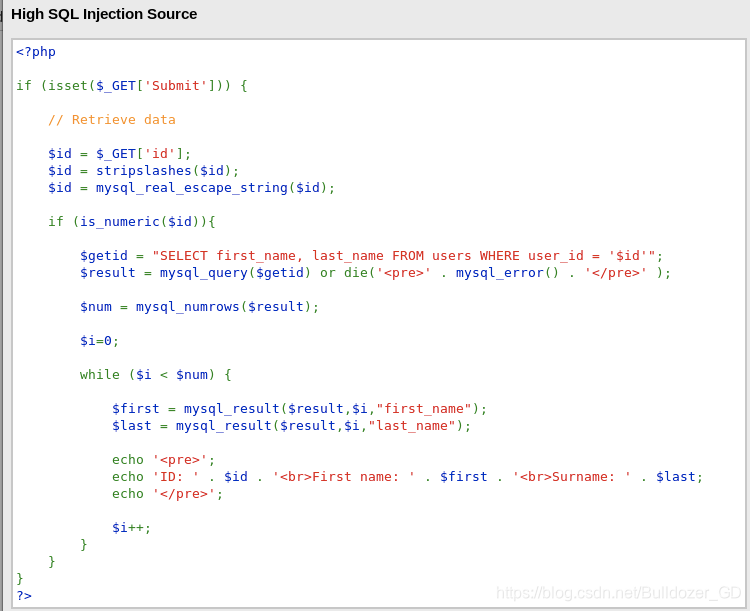Click the '$result = mysql_query($getid)' line
Viewport: 750px width, 611px height.
(375, 273)
